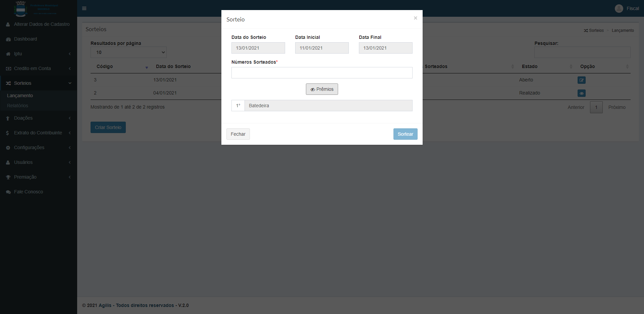Viewport: 644px width, 314px height.
Task: Toggle the Prêmios visibility button
Action: 322,89
